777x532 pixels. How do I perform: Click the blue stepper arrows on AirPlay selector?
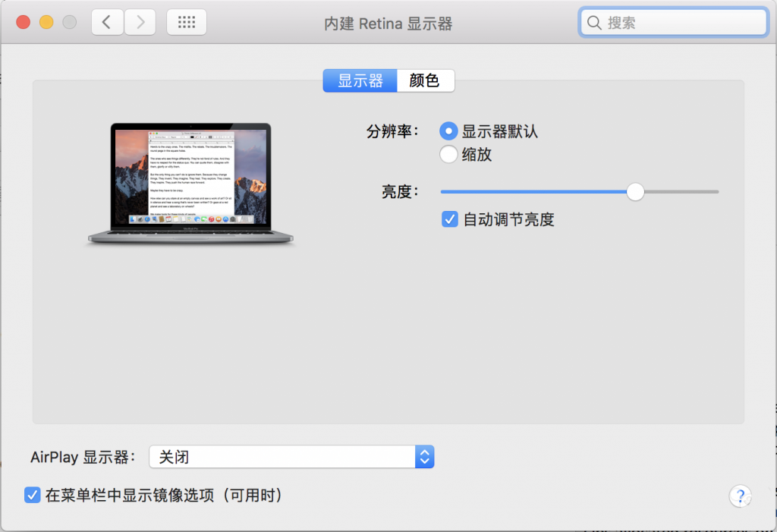coord(425,456)
